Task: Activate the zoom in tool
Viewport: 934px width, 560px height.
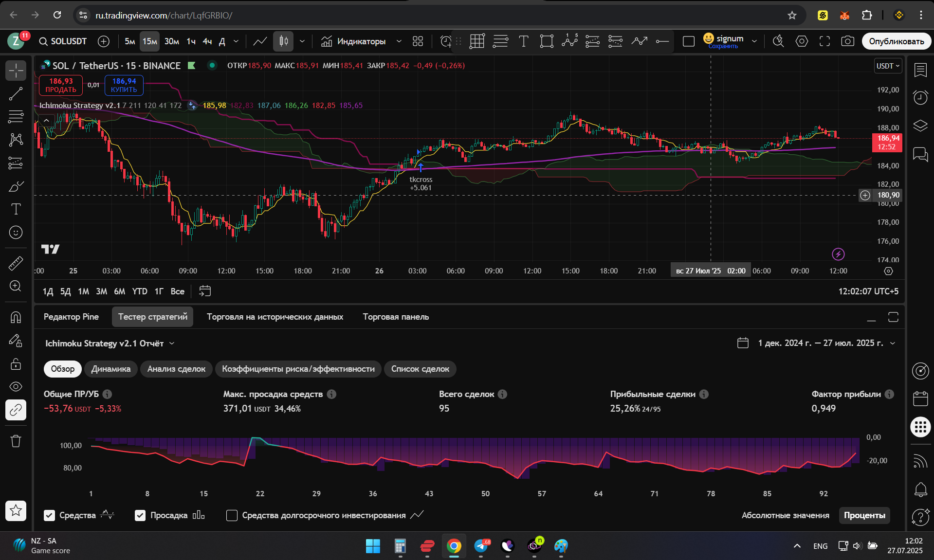Action: [16, 286]
